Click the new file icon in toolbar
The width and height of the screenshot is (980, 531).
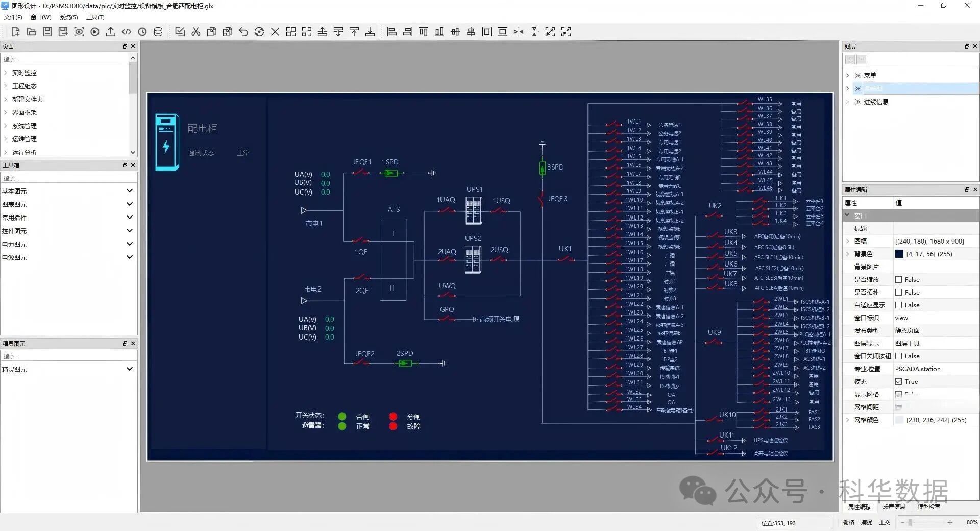[15, 32]
